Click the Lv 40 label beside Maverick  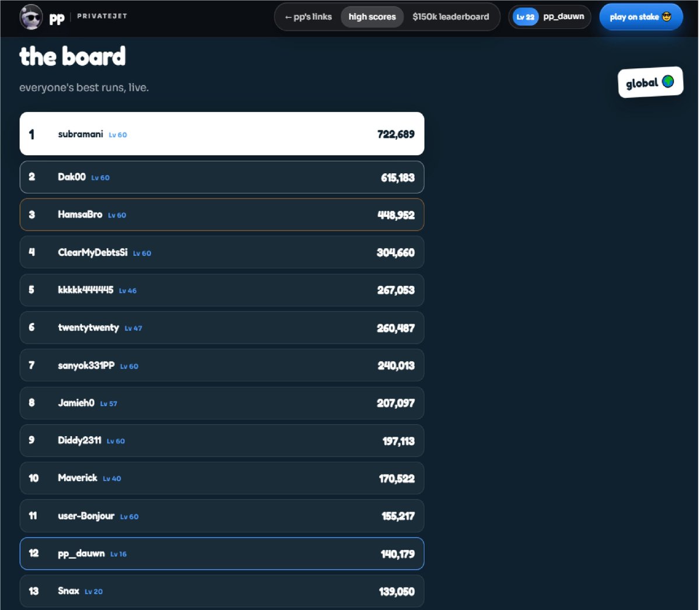[x=112, y=479]
